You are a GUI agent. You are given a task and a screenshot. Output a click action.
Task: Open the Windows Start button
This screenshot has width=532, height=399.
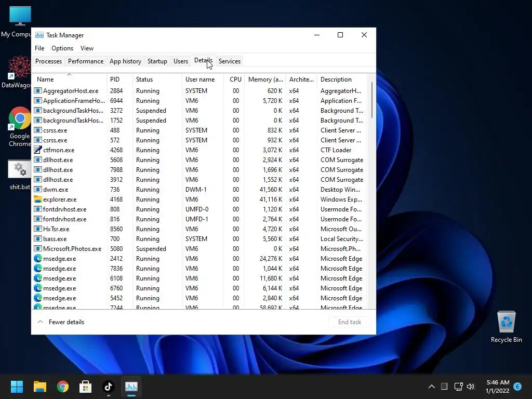point(17,387)
